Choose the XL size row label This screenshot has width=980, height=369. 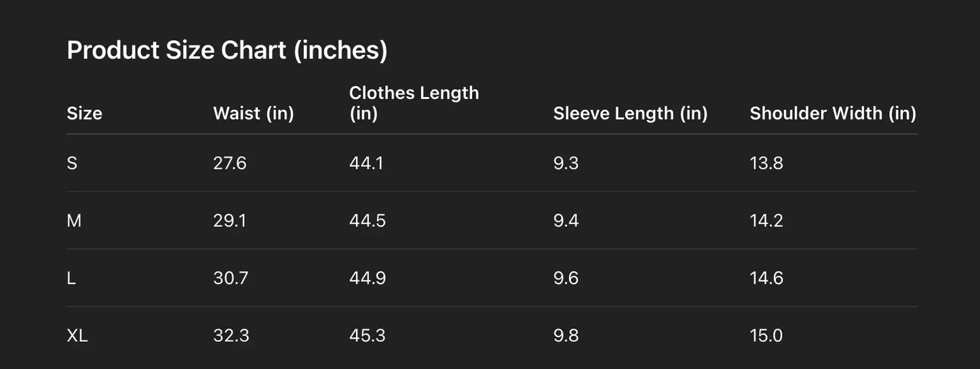tap(77, 336)
